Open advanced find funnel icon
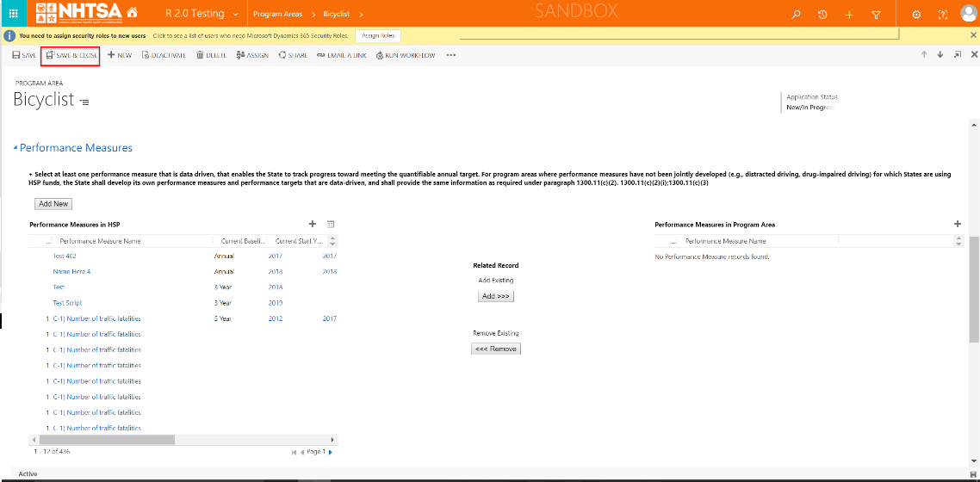980x482 pixels. (x=876, y=15)
